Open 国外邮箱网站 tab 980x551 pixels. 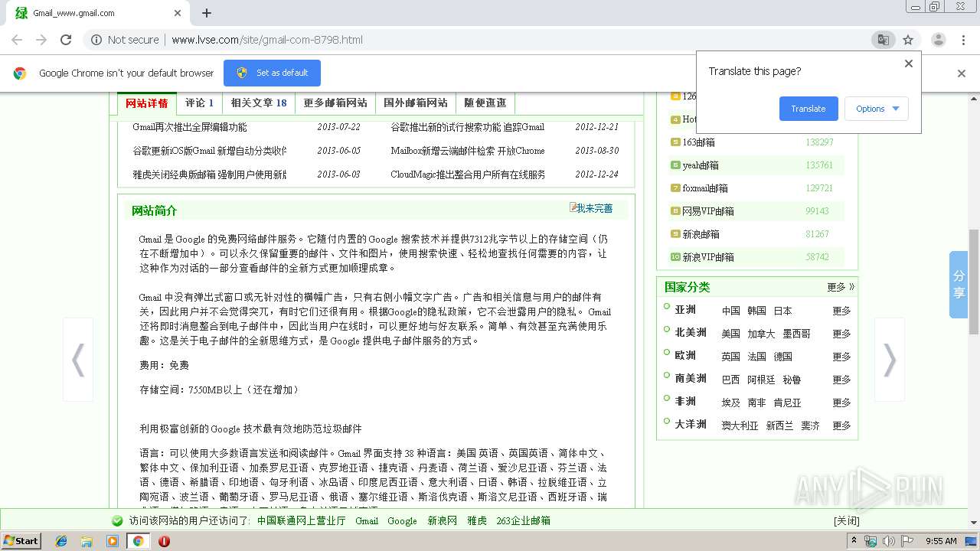(x=416, y=103)
